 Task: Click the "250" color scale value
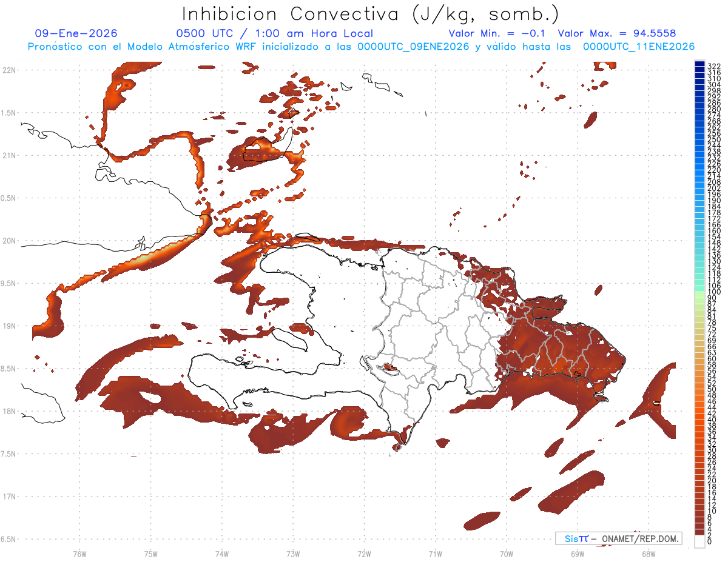coord(714,140)
